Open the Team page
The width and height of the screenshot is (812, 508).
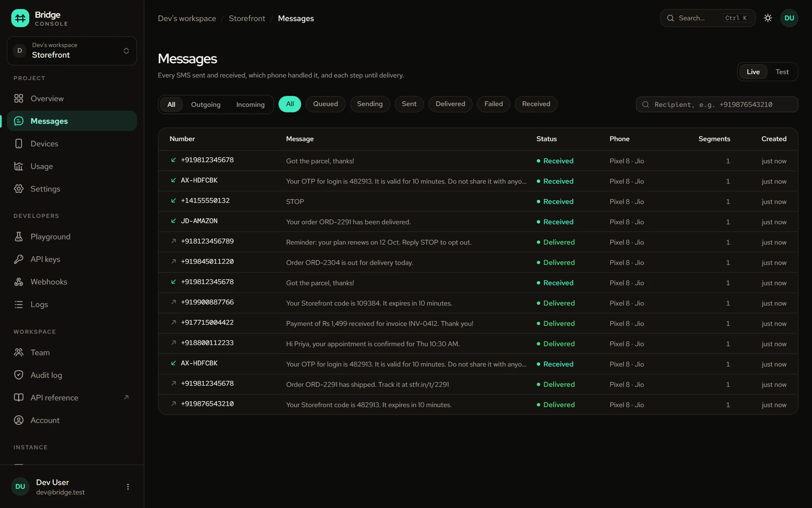pos(71,353)
